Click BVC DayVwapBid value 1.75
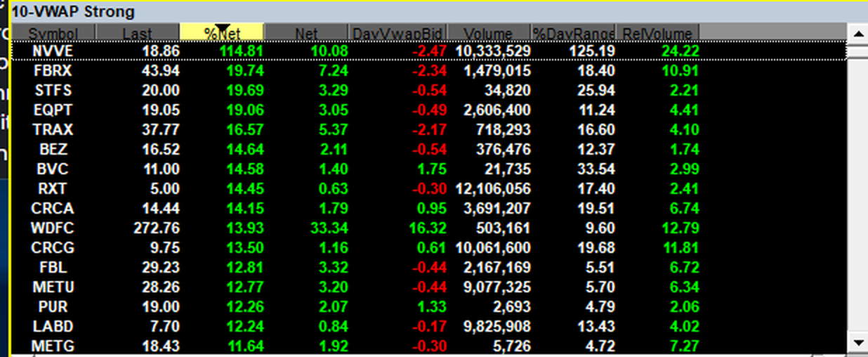Viewport: 868px width, 357px height. pos(431,169)
